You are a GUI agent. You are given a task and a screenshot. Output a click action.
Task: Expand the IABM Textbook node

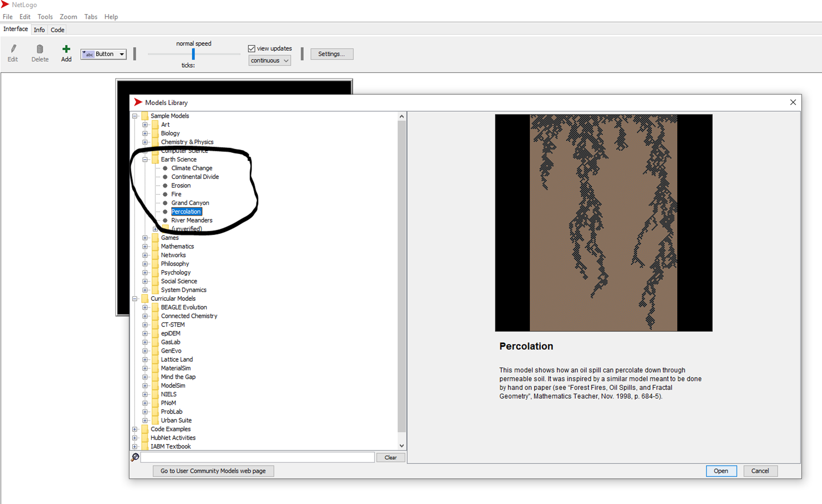coord(135,447)
